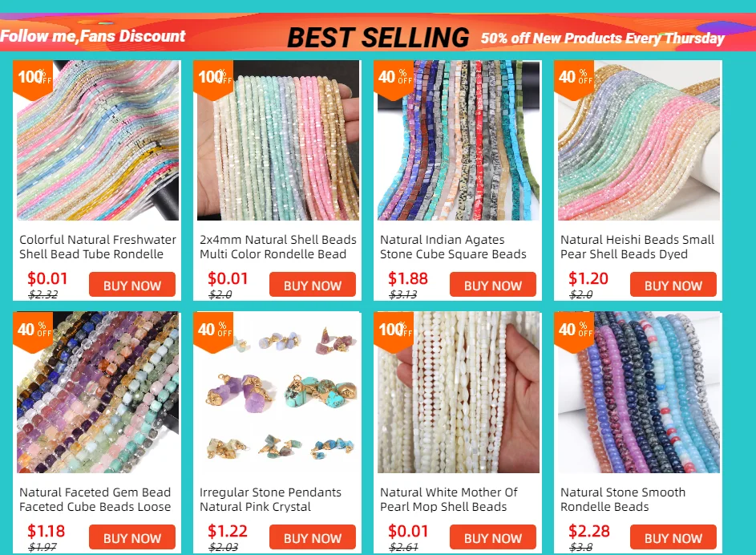Open the Colorful Natural Freshwater Shell Bead image
Screen dimensions: 756x555
98,140
